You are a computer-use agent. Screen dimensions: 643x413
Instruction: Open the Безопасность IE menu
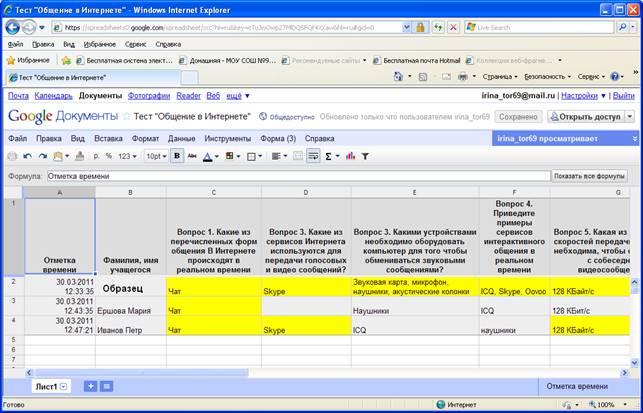[547, 77]
